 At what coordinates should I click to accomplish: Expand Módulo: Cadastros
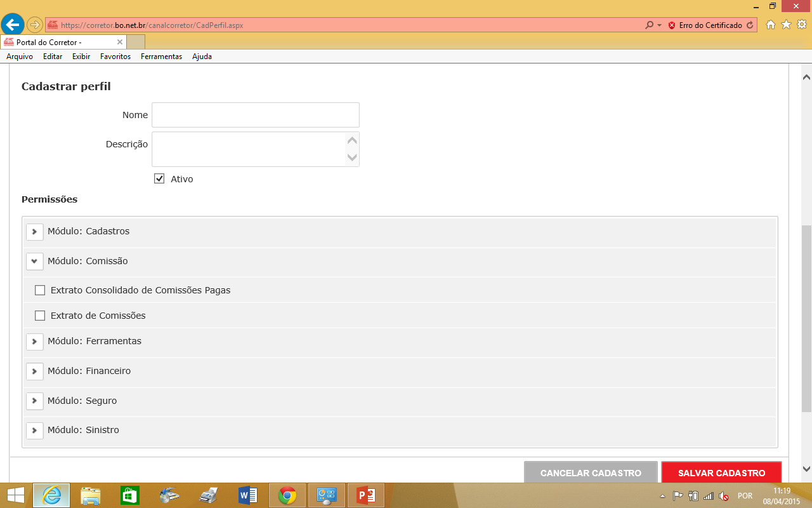[x=34, y=232]
